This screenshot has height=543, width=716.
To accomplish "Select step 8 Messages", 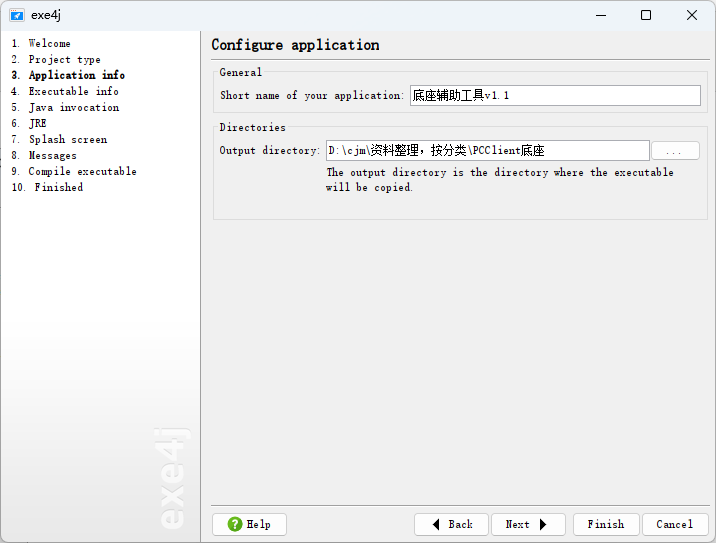I will 44,155.
